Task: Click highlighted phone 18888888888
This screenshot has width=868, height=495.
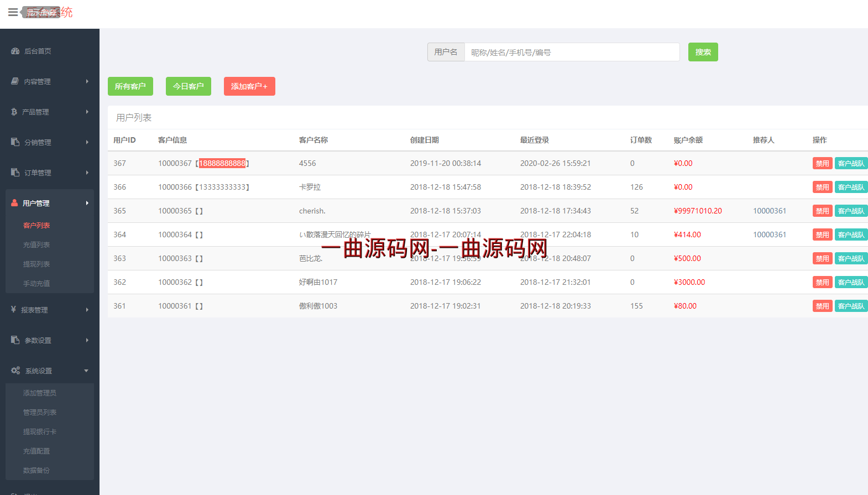Action: click(222, 163)
